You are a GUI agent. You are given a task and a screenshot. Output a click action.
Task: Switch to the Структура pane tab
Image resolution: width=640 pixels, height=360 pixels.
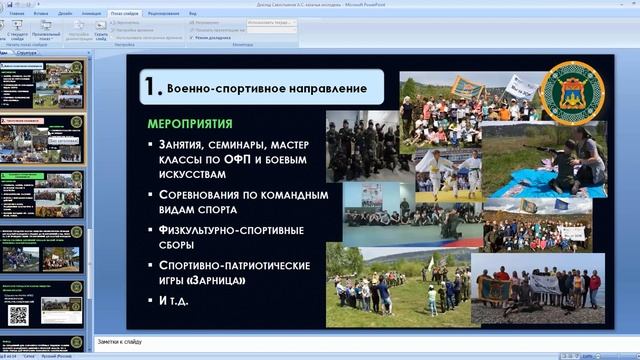pyautogui.click(x=27, y=53)
